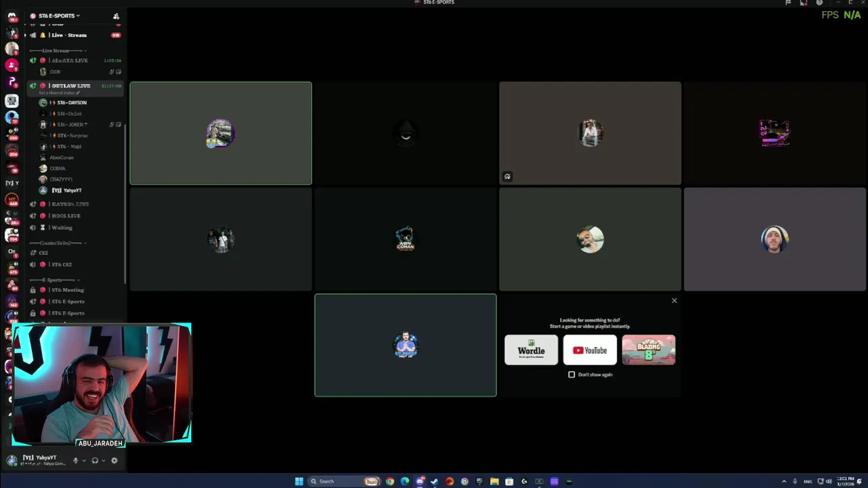Open Google Chrome from the taskbar
The image size is (868, 488).
point(390,481)
